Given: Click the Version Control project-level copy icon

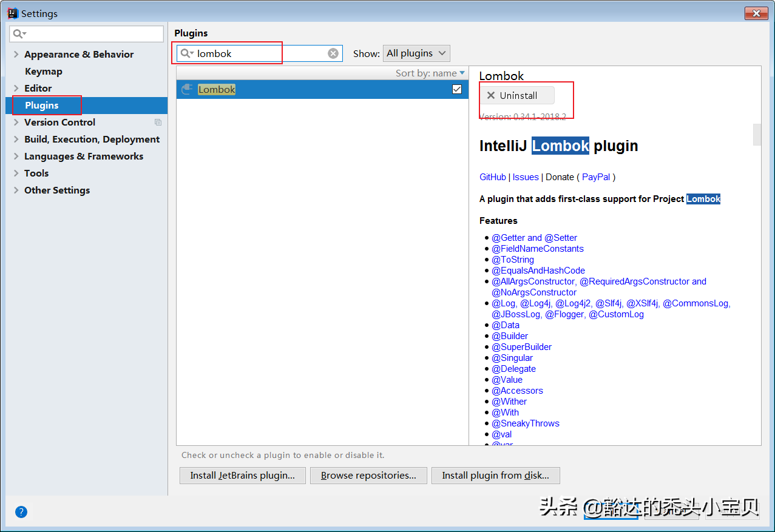Looking at the screenshot, I should coord(158,123).
